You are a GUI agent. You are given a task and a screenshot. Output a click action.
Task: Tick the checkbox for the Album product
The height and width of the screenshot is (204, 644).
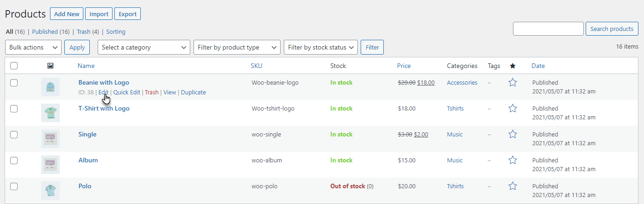(x=14, y=161)
